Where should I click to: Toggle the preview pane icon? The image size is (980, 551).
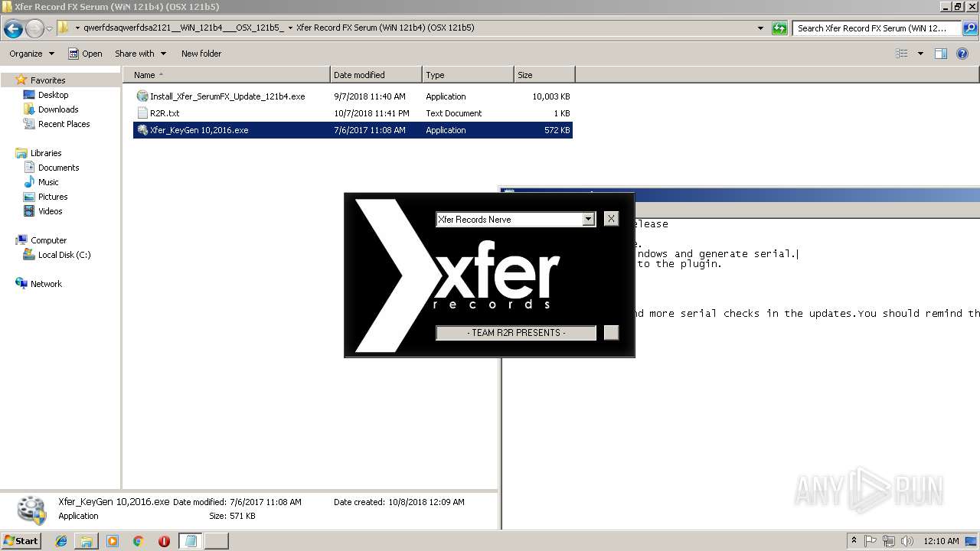[x=941, y=54]
